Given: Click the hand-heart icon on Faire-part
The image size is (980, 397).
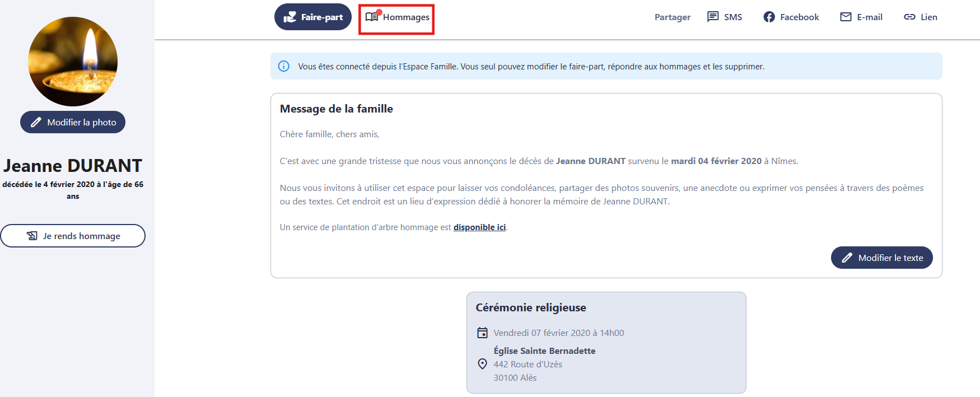Looking at the screenshot, I should point(290,17).
